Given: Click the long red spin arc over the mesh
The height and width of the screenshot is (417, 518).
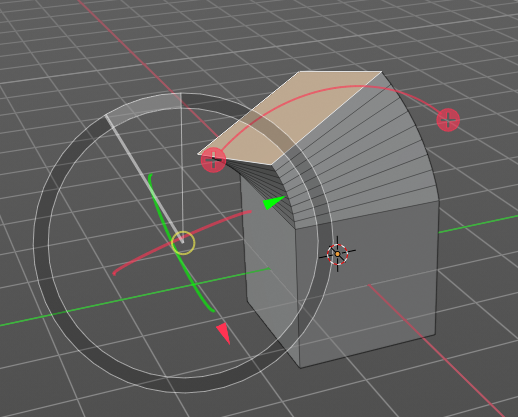Looking at the screenshot, I should coord(333,88).
